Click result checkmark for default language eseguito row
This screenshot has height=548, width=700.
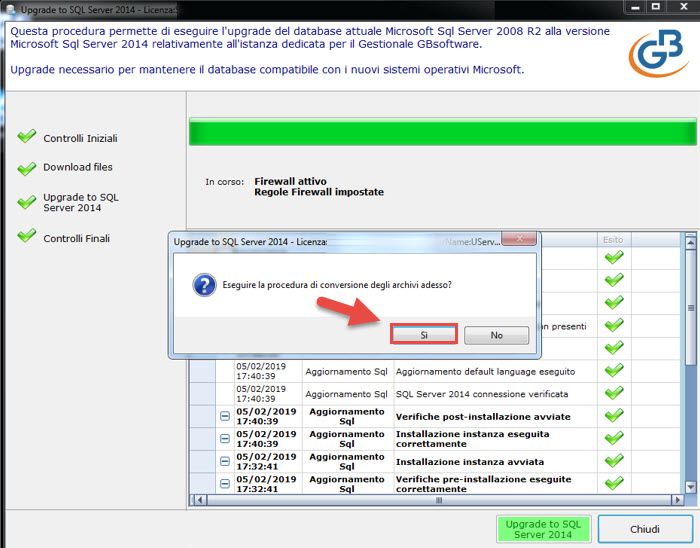[x=614, y=370]
